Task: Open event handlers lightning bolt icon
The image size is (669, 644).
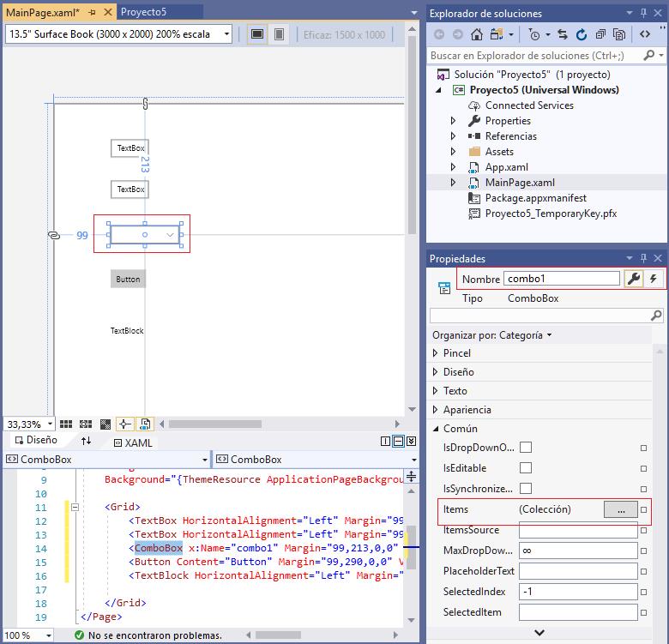Action: click(654, 279)
